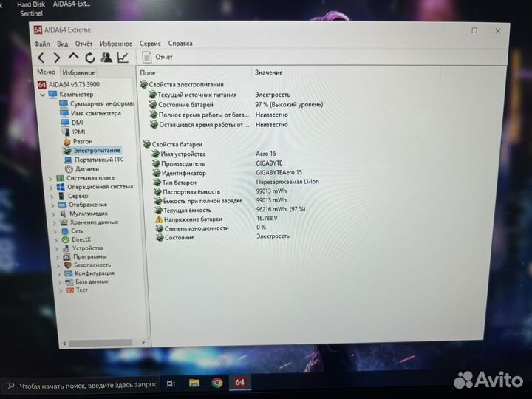Screen dimensions: 532x399
Task: Open Task View on the taskbar
Action: tap(171, 383)
